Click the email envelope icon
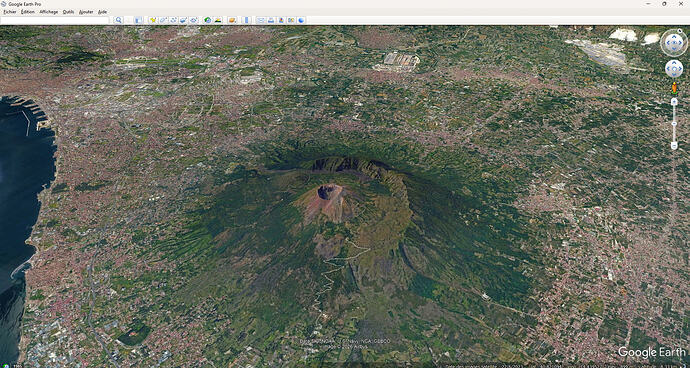This screenshot has width=690, height=368. point(261,20)
